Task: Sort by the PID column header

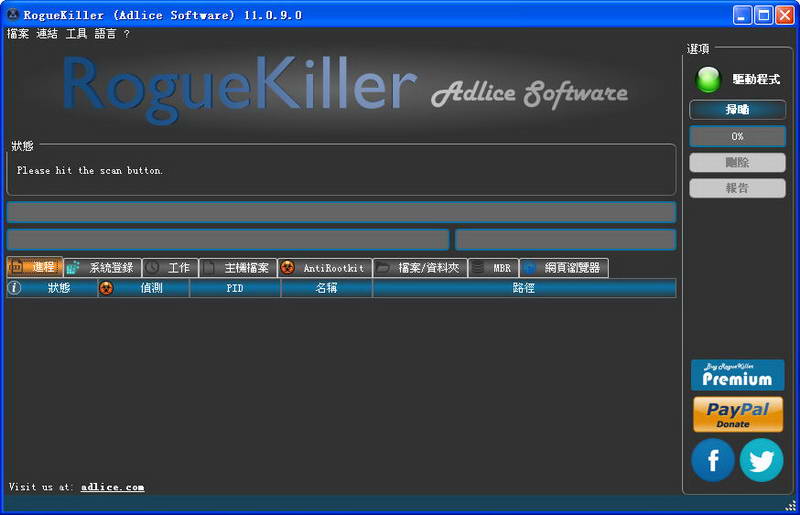Action: (x=235, y=288)
